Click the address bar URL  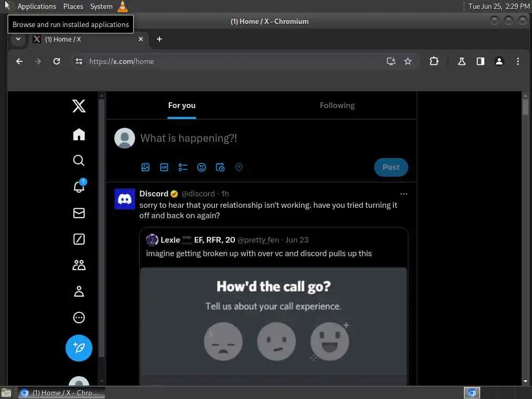(122, 61)
